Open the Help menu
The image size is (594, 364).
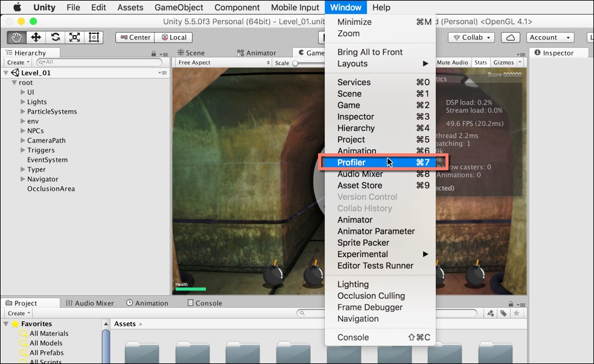[x=381, y=7]
